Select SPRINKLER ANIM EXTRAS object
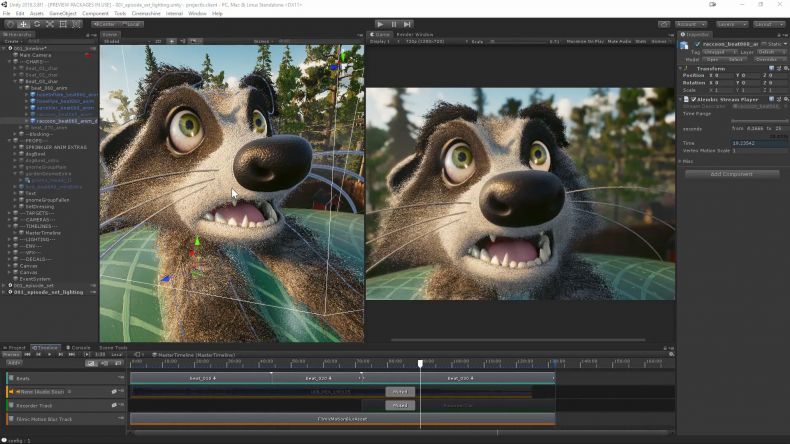Screen dimensions: 790x444 coord(56,147)
